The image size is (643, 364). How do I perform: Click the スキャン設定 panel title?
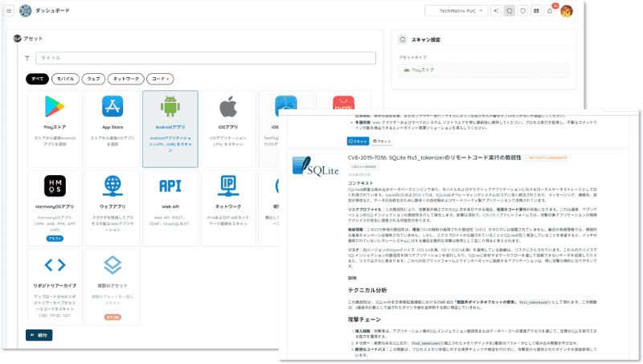pyautogui.click(x=426, y=39)
